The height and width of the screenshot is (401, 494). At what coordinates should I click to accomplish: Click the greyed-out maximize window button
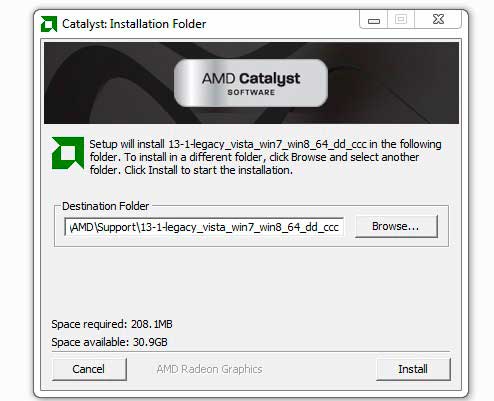coord(401,20)
